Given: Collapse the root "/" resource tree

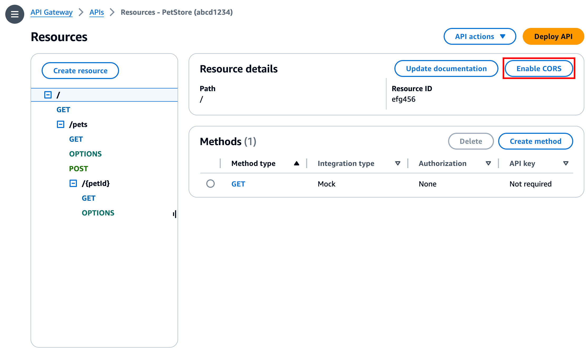Looking at the screenshot, I should (48, 95).
